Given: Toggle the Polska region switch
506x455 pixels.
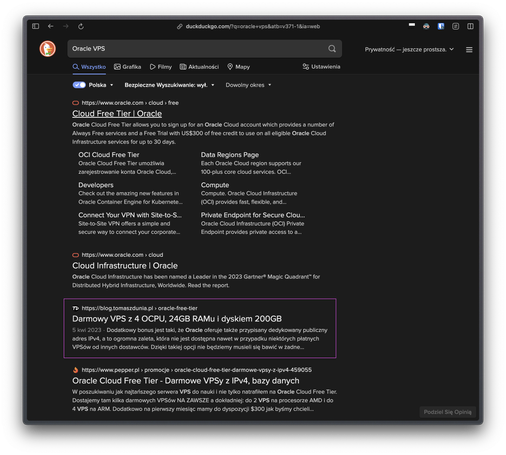Looking at the screenshot, I should [79, 85].
